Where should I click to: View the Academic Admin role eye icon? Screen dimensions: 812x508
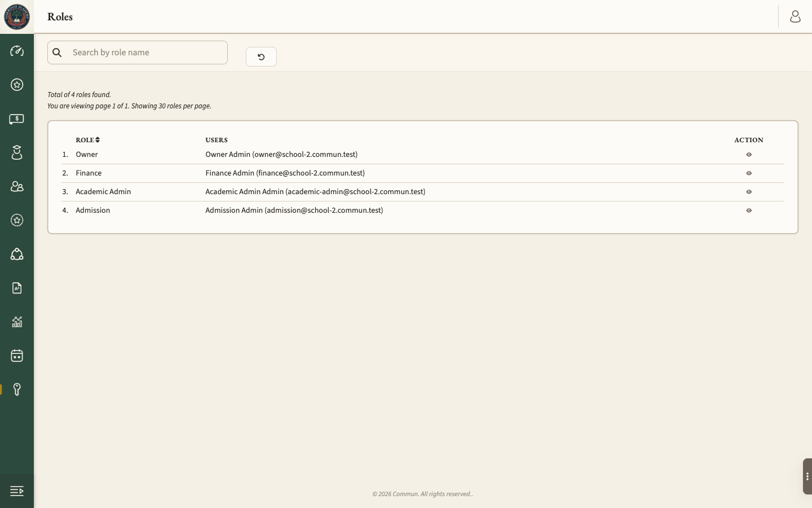[x=749, y=192]
